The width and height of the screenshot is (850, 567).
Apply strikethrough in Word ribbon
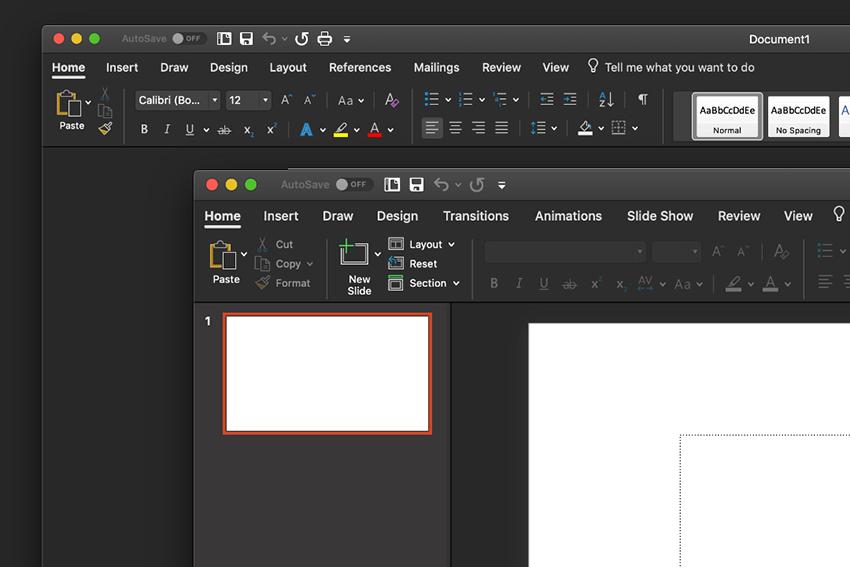[x=224, y=129]
